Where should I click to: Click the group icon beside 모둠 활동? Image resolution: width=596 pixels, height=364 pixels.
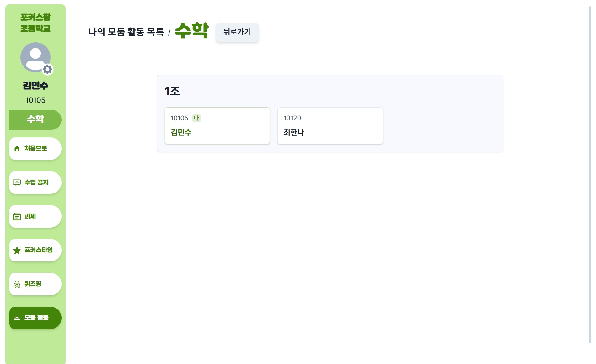click(x=17, y=318)
